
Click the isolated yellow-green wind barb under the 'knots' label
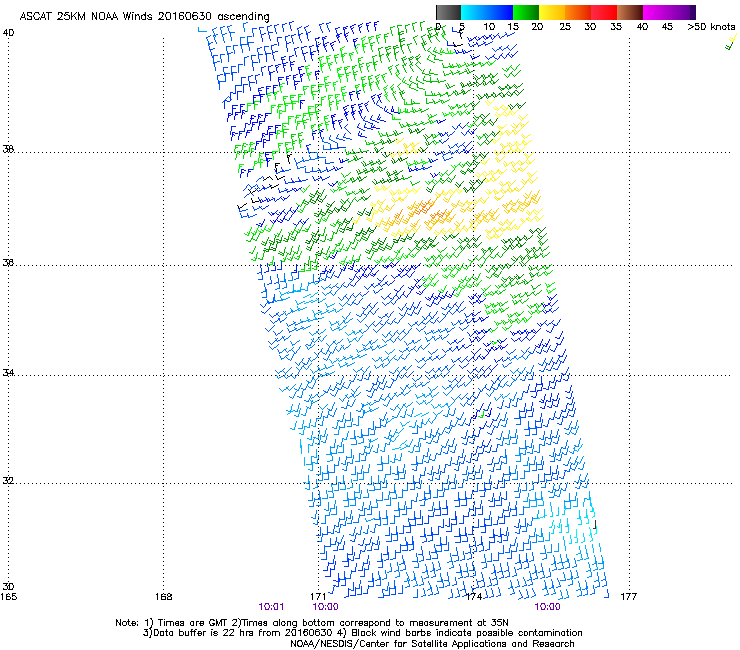[731, 42]
